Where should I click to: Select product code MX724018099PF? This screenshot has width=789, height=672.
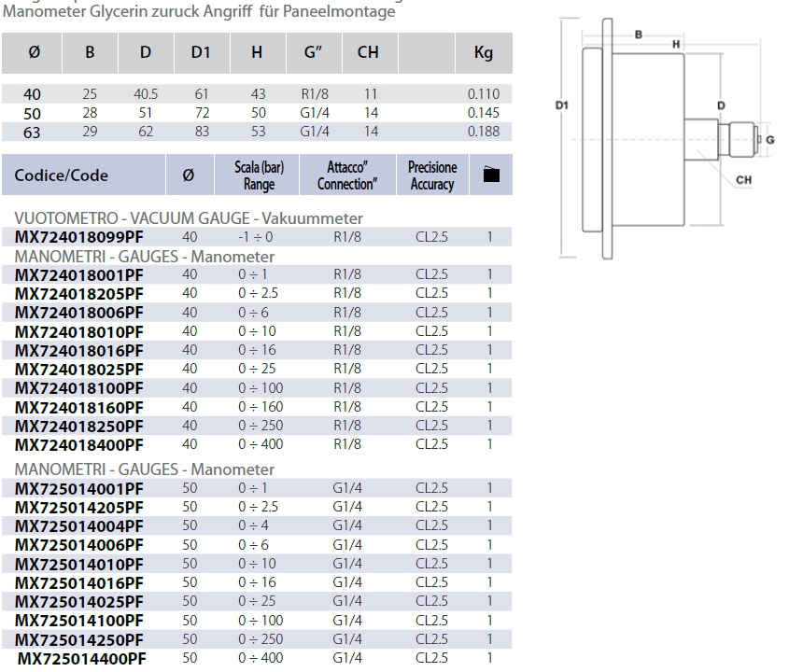[79, 237]
